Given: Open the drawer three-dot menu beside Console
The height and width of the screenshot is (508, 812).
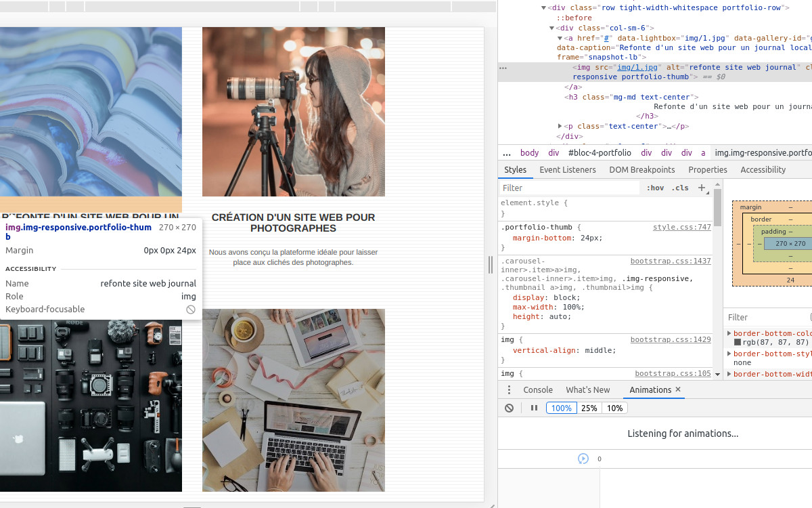Looking at the screenshot, I should pyautogui.click(x=509, y=389).
